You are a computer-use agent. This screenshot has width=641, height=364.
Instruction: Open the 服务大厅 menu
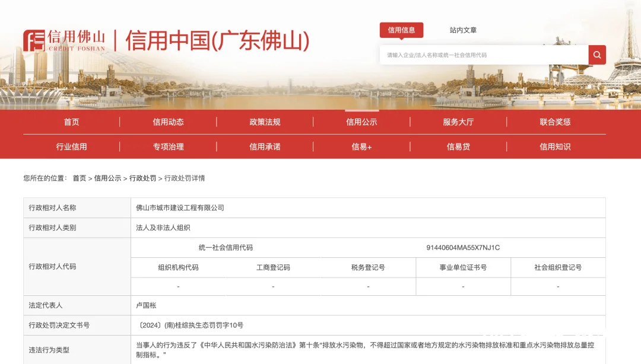pyautogui.click(x=460, y=122)
